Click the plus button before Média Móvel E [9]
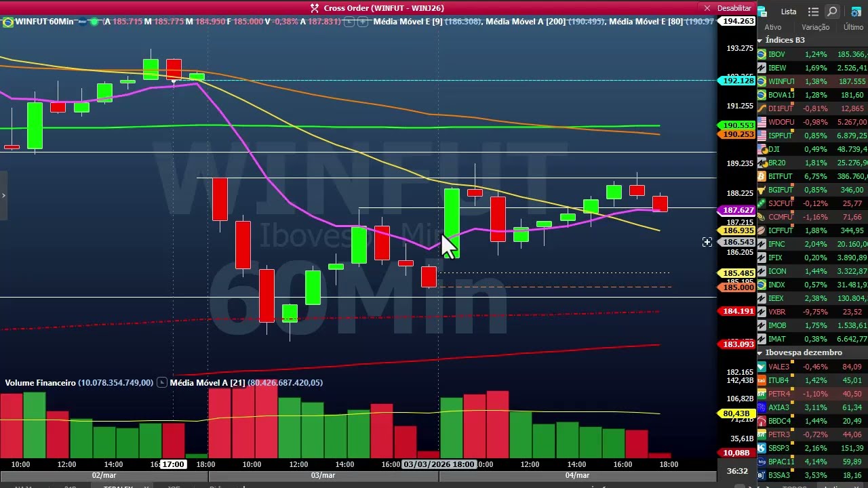This screenshot has width=868, height=488. (363, 22)
